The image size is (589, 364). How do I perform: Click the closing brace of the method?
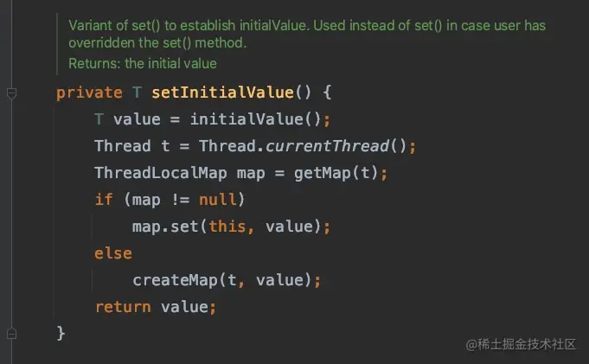click(x=61, y=333)
